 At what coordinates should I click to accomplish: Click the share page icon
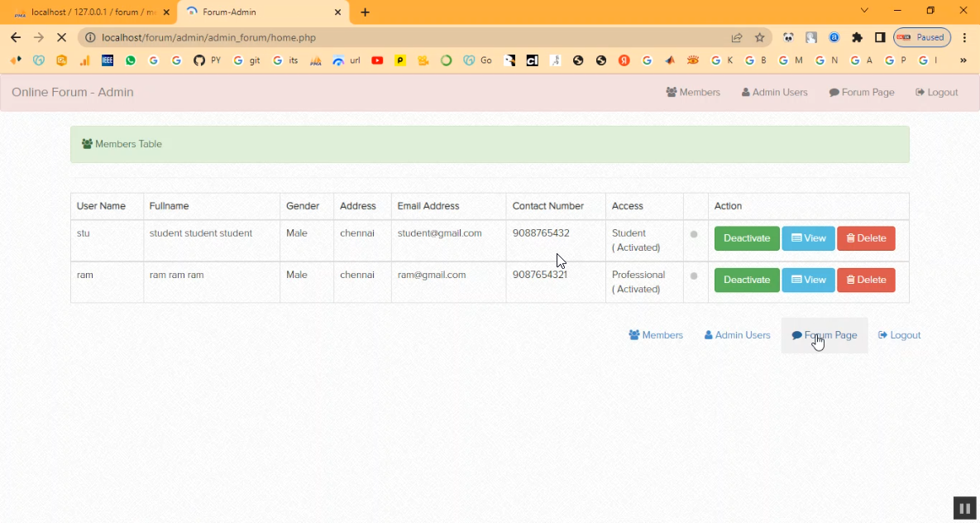click(x=736, y=37)
